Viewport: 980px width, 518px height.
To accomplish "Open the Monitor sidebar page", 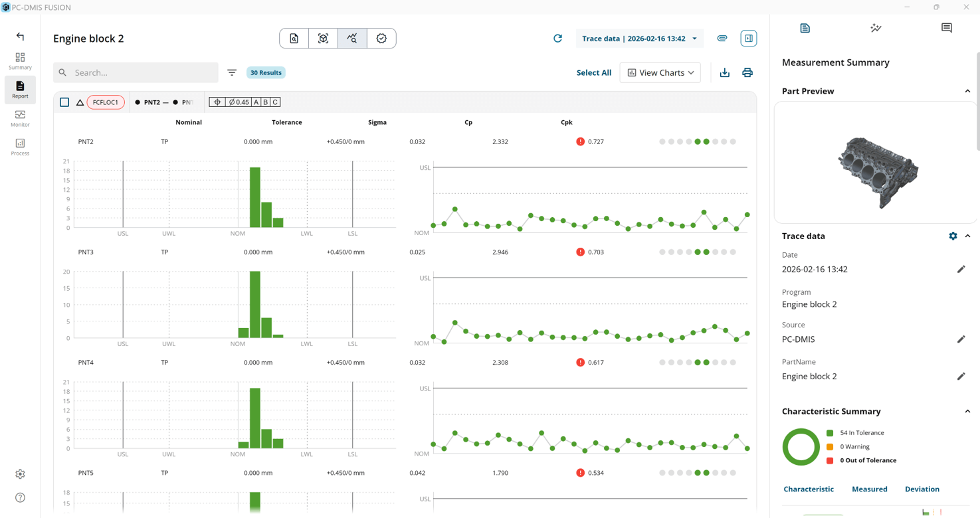I will point(20,118).
